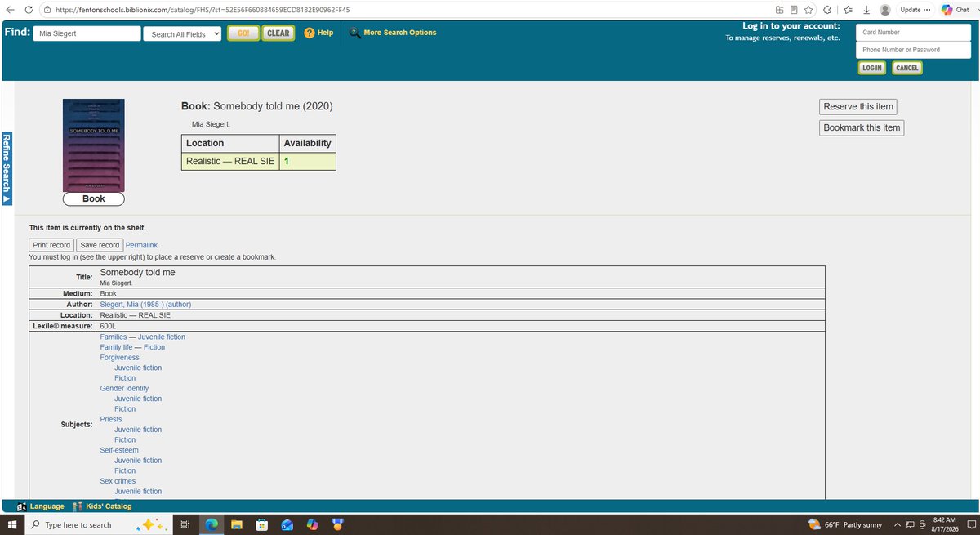980x535 pixels.
Task: Open the Copilot Chat button
Action: pyautogui.click(x=955, y=10)
